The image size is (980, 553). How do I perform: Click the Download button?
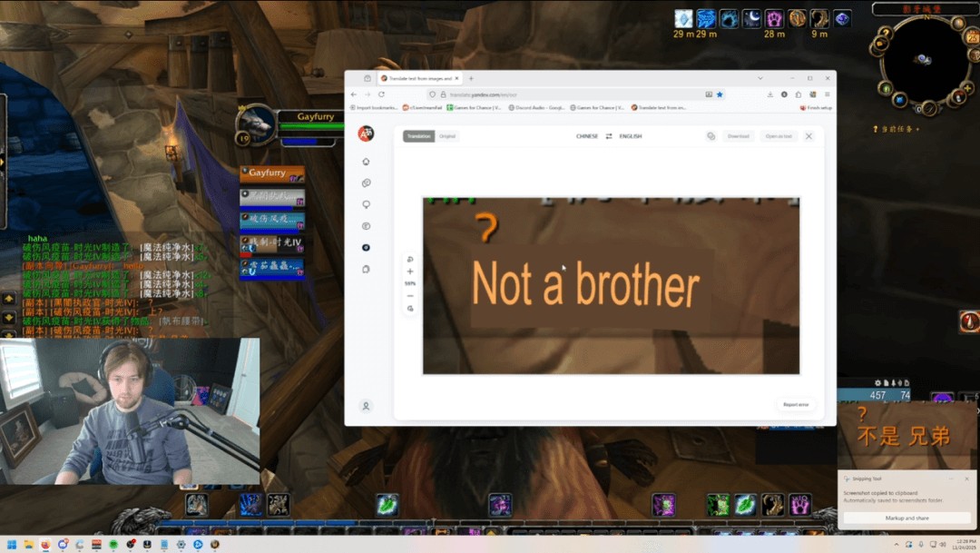[738, 136]
